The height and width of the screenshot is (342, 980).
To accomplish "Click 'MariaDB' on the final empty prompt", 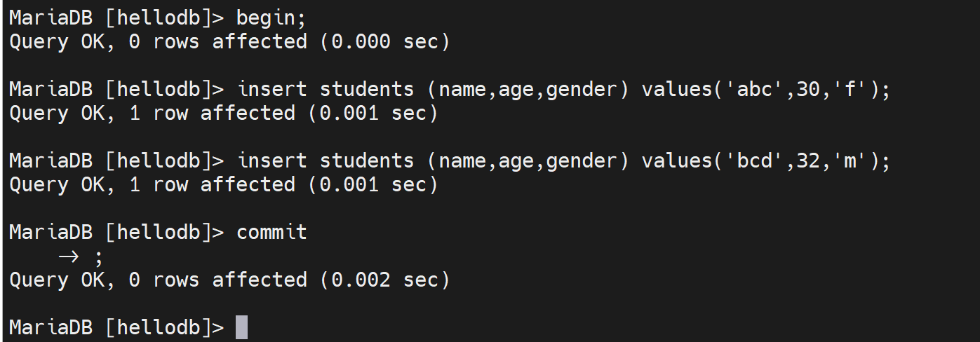I will tap(51, 327).
